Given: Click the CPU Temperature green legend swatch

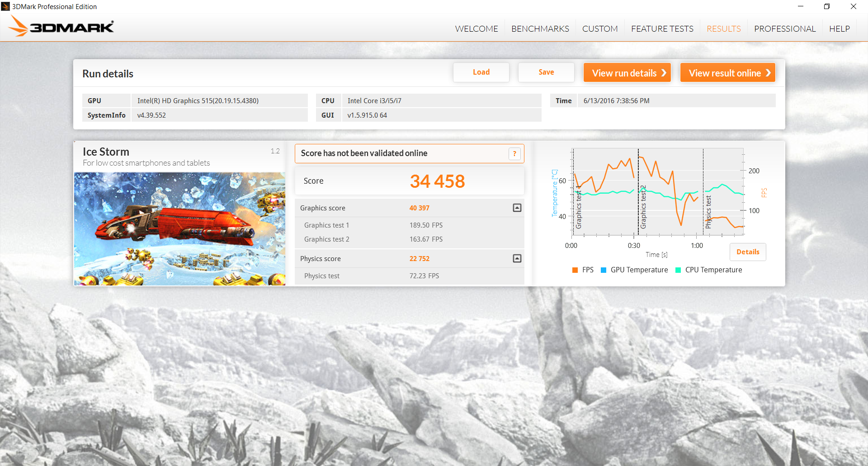Looking at the screenshot, I should [678, 270].
